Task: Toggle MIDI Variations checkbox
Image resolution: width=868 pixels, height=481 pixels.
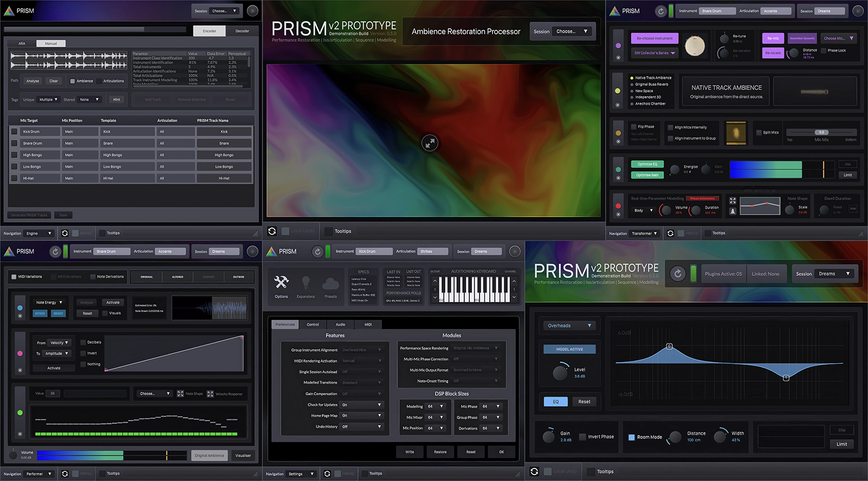Action: [14, 277]
